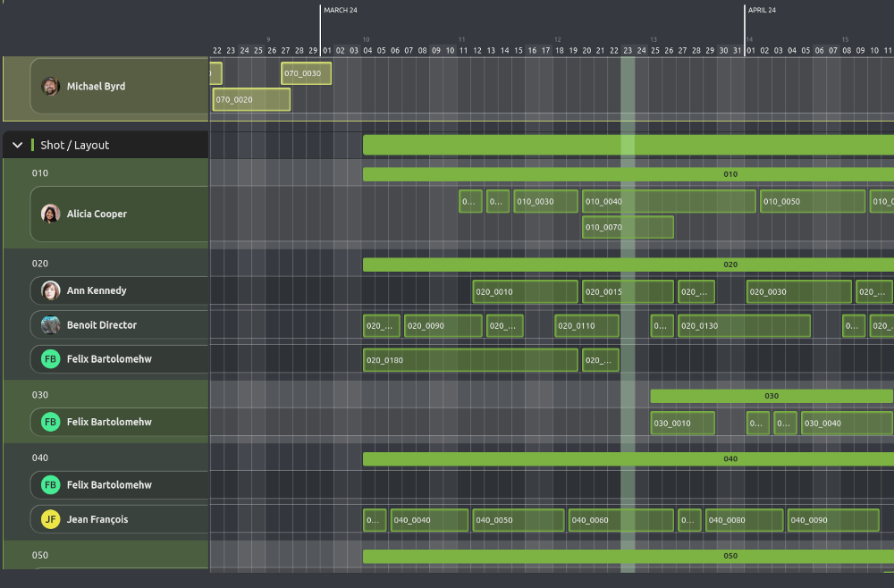Collapse the Shot / Layout section
894x588 pixels.
[17, 145]
